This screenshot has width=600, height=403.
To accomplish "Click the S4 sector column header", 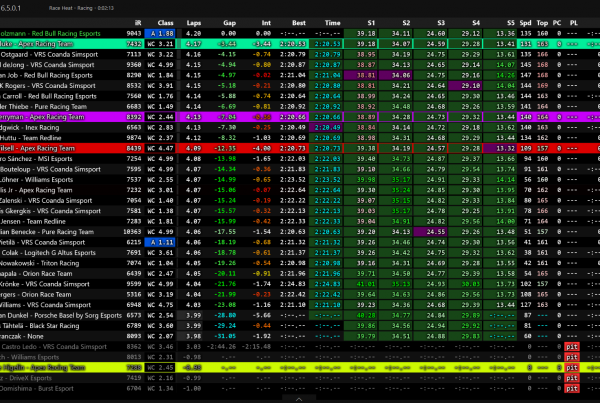I will 476,23.
